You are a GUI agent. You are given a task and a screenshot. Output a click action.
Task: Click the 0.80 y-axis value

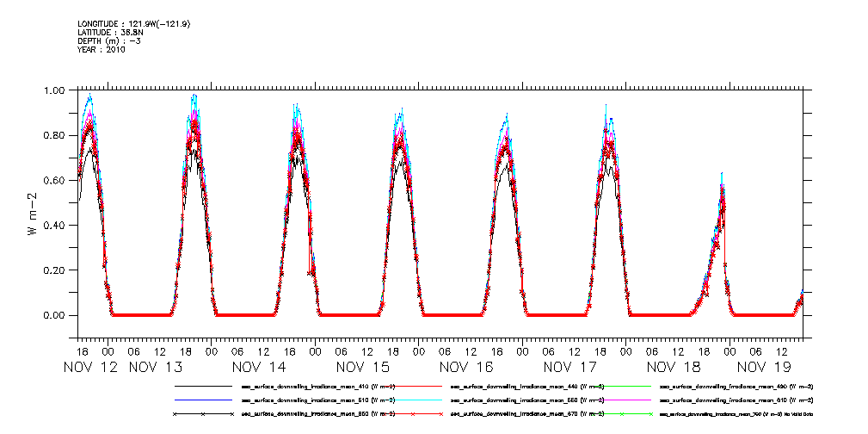click(55, 135)
